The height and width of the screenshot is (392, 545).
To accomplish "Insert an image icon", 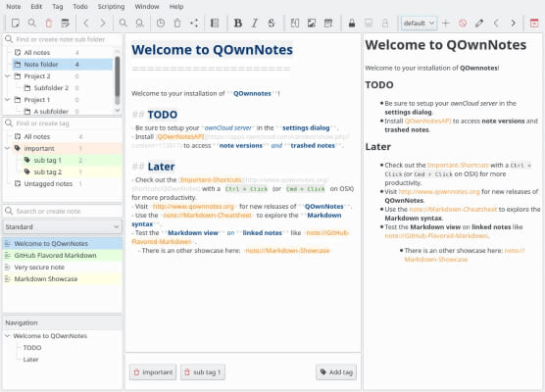I will (312, 24).
